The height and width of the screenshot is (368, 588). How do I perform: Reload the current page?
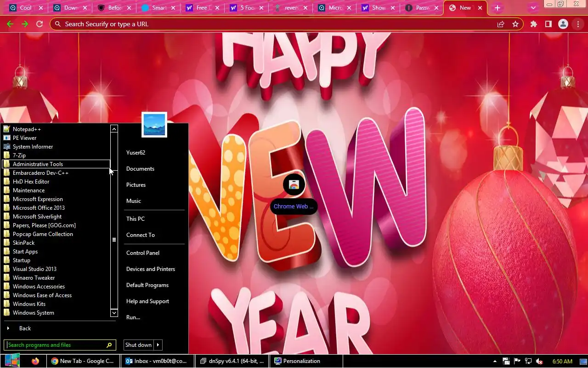(x=40, y=24)
